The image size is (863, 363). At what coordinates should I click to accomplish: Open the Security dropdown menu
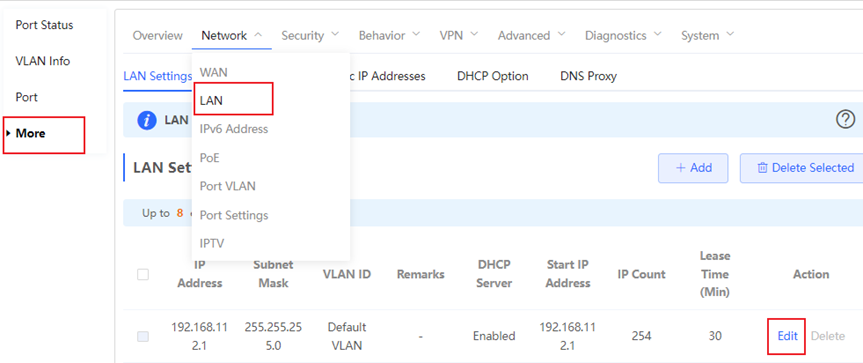coord(310,36)
